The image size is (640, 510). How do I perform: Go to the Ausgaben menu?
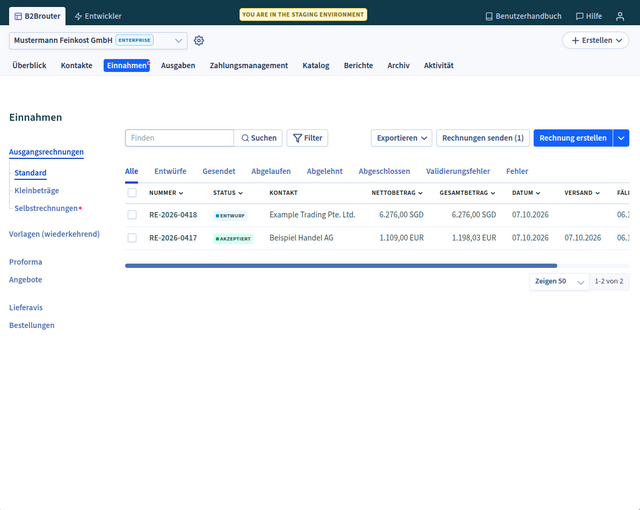[178, 65]
